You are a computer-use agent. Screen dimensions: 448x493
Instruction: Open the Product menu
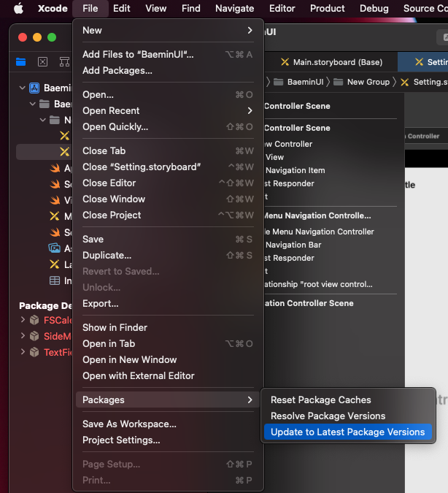[328, 9]
